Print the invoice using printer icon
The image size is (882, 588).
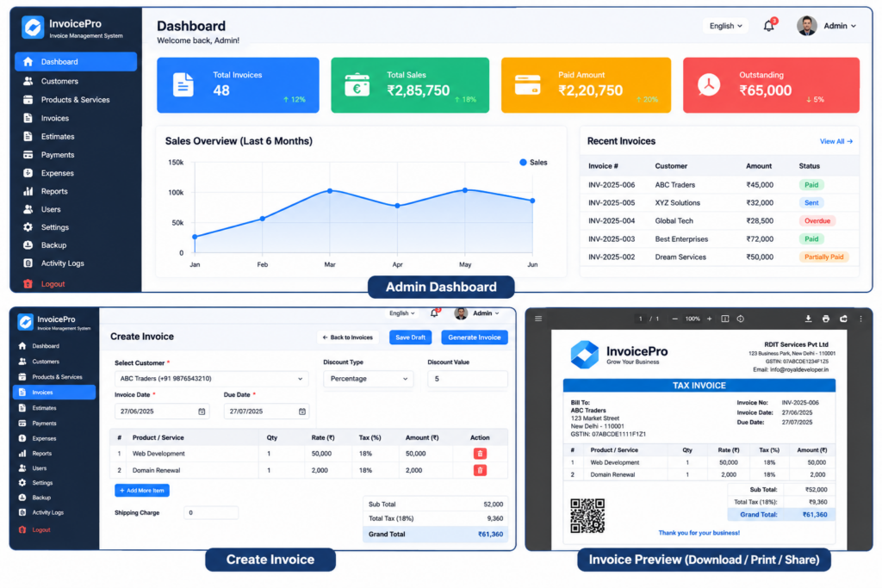tap(826, 319)
